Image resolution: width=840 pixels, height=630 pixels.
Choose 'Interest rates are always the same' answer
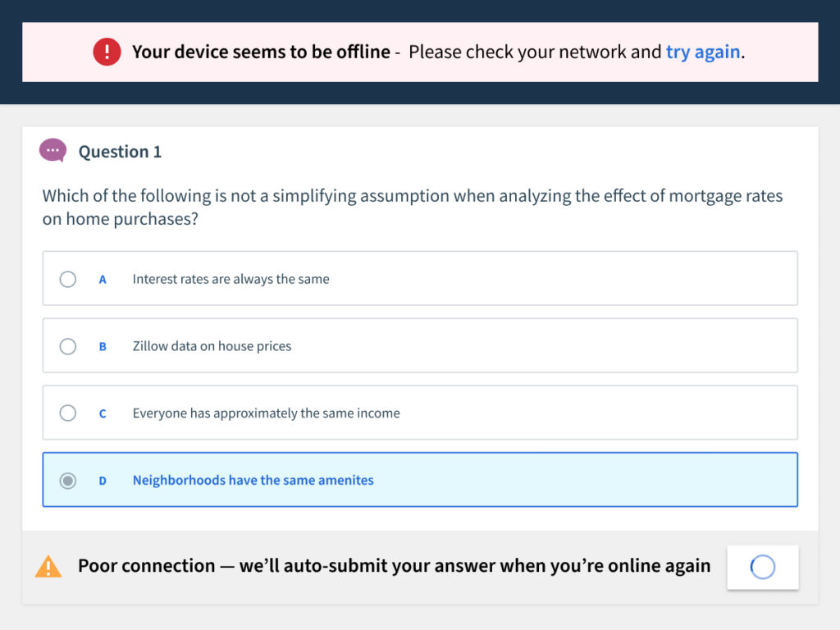pos(420,278)
